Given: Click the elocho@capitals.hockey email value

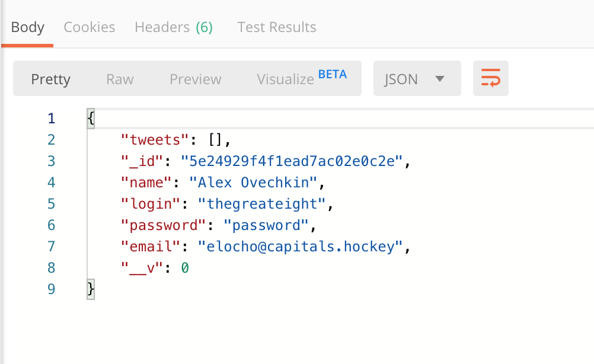Looking at the screenshot, I should click(x=300, y=247).
